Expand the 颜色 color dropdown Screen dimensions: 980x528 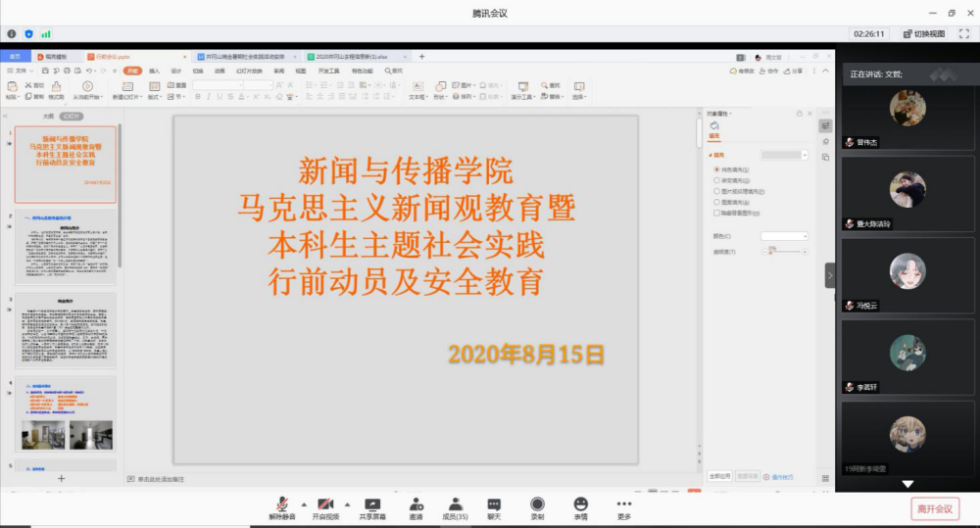[784, 236]
